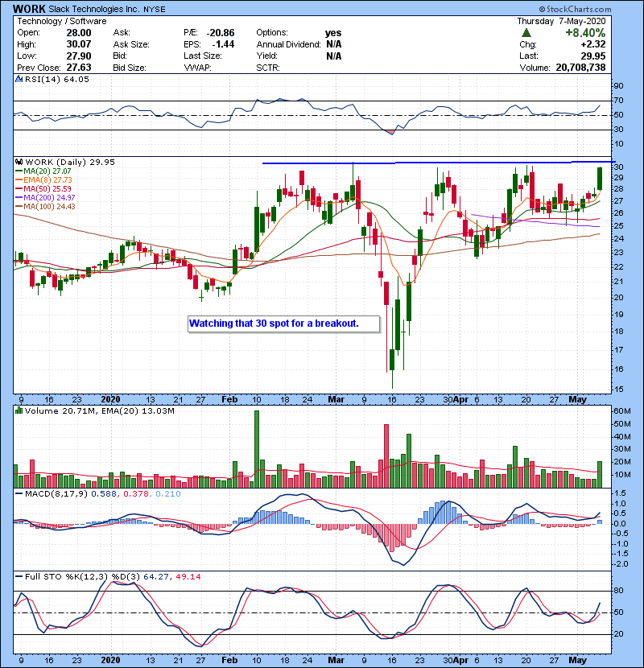
Task: Click the Slack Technologies Inc. company name
Action: click(94, 9)
